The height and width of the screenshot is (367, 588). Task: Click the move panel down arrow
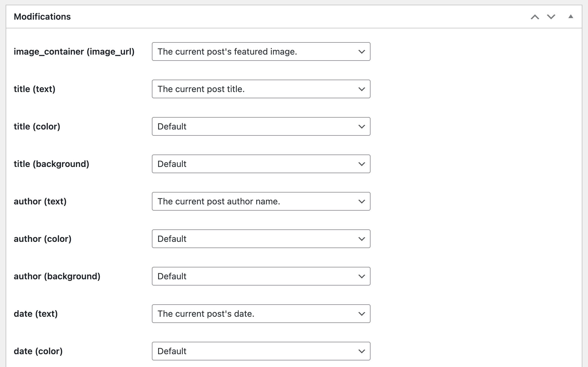(x=551, y=17)
